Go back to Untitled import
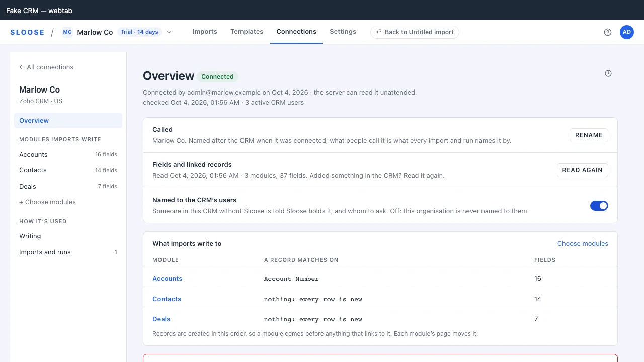 [415, 32]
